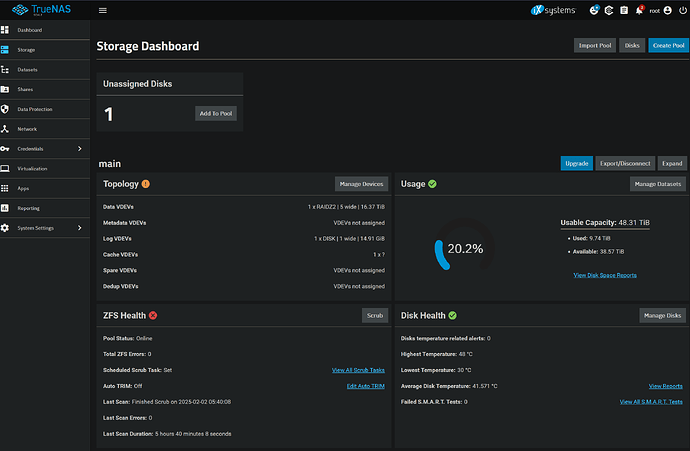This screenshot has height=451, width=690.
Task: Click the Disks button
Action: (x=632, y=45)
